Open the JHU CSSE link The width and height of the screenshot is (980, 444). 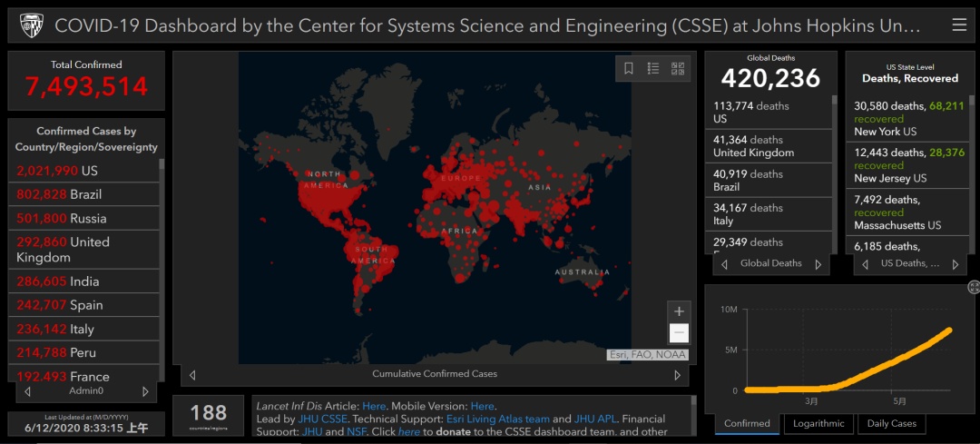[319, 419]
